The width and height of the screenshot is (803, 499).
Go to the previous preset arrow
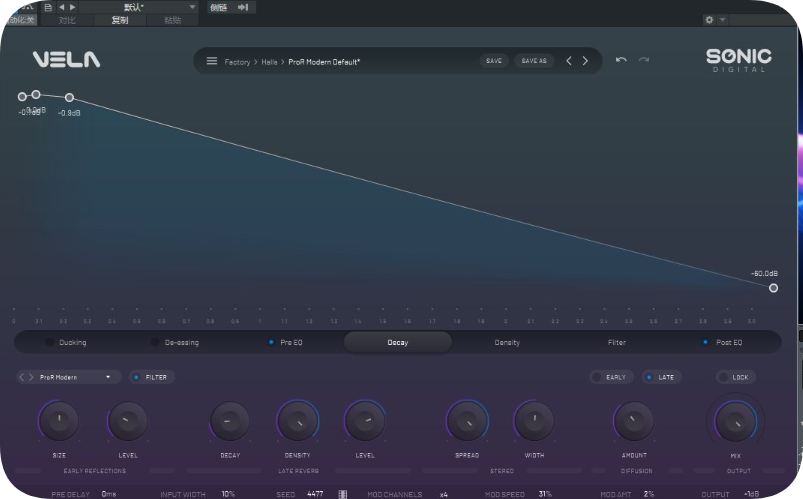568,61
